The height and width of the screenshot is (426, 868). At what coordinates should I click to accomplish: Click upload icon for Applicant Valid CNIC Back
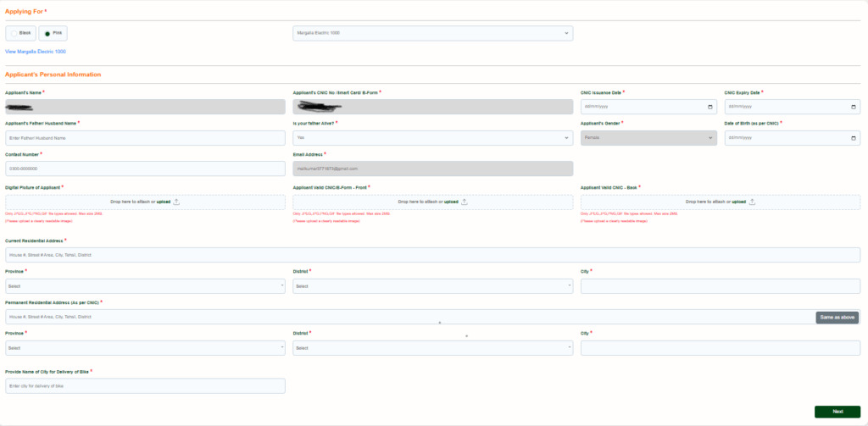(x=753, y=202)
